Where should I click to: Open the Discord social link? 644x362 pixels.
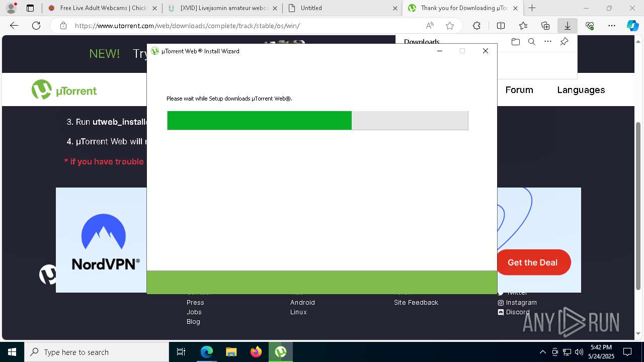[514, 312]
